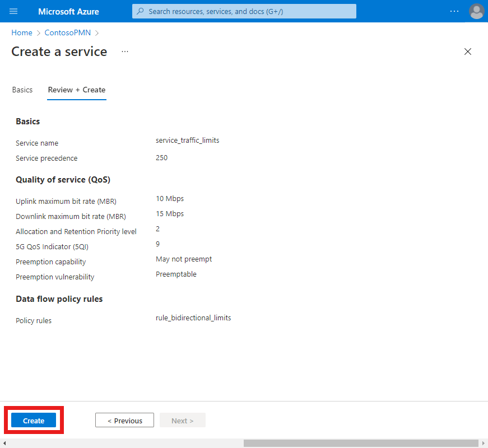The image size is (488, 448).
Task: Switch to the Basics tab
Action: coord(22,90)
